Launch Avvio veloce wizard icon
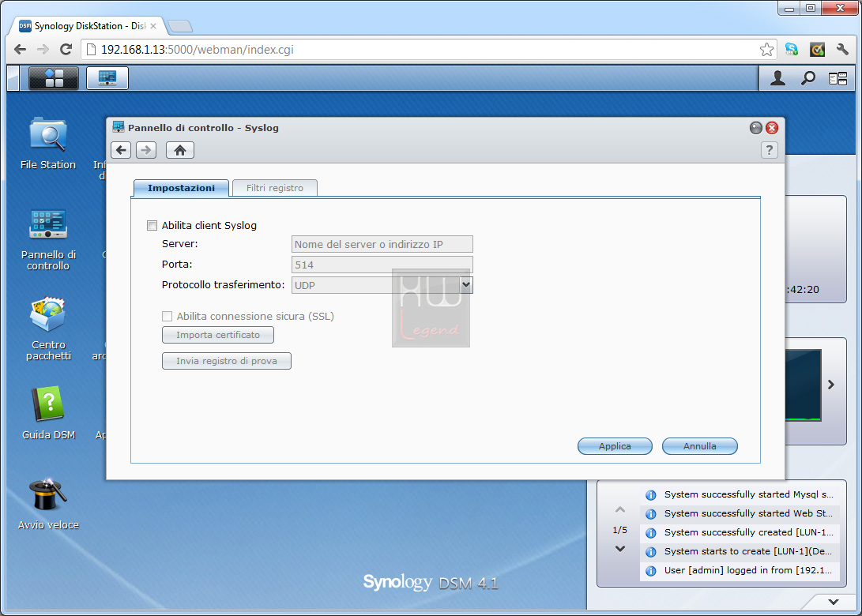The height and width of the screenshot is (616, 862). click(x=48, y=503)
